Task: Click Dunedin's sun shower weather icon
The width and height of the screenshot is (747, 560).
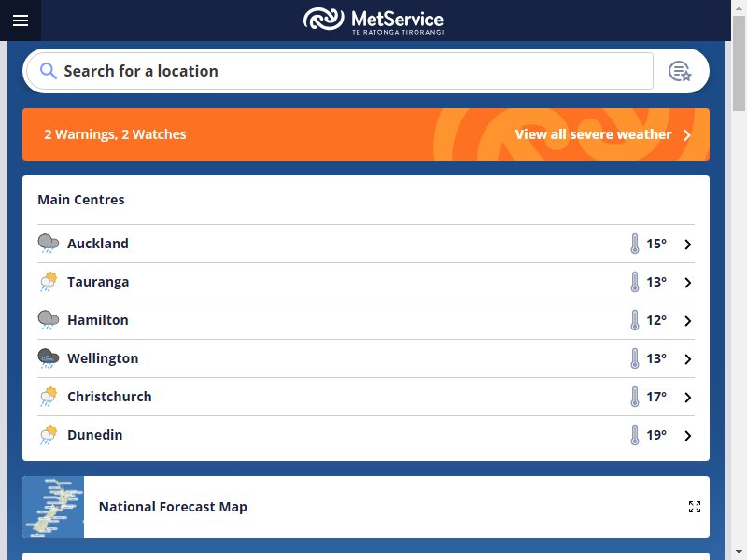Action: 49,435
